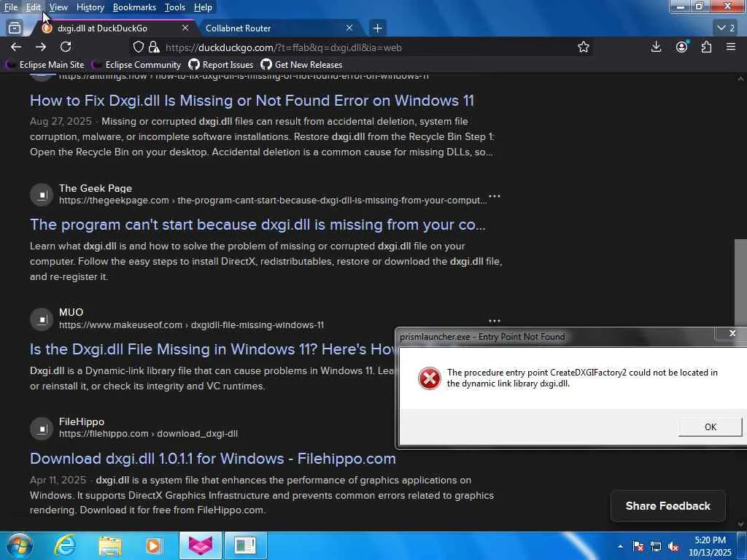The height and width of the screenshot is (560, 747).
Task: Click the tracking protection shield icon
Action: pyautogui.click(x=138, y=47)
